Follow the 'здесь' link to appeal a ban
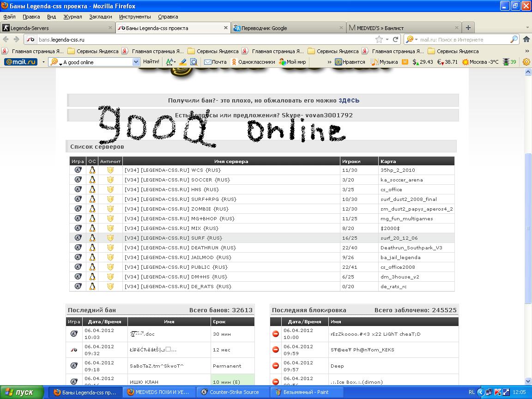Image resolution: width=532 pixels, height=399 pixels. point(349,100)
